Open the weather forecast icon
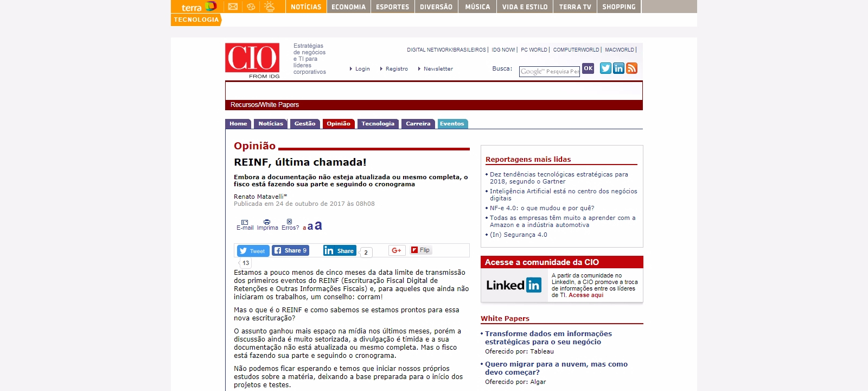The height and width of the screenshot is (391, 868). click(269, 7)
